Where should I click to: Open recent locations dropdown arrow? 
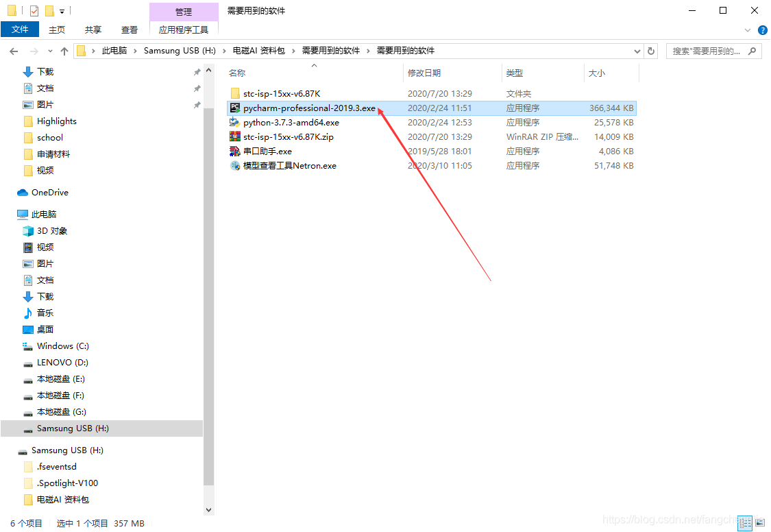tap(50, 51)
